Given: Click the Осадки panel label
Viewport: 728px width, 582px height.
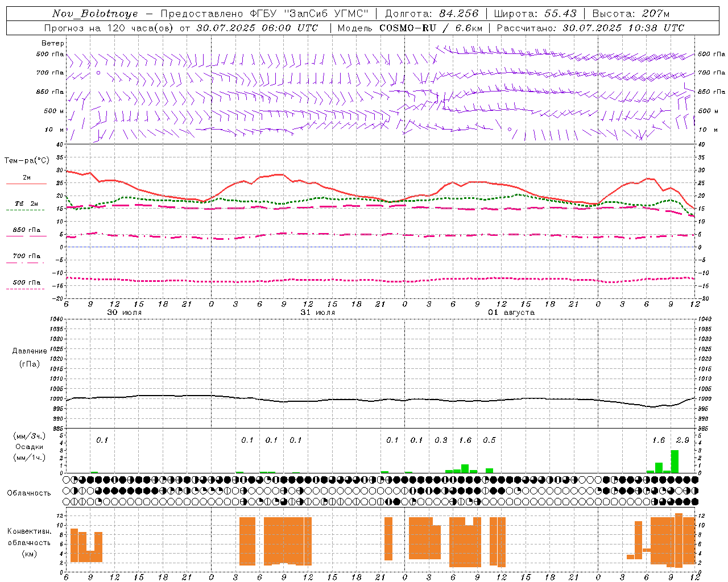Looking at the screenshot, I should [x=30, y=447].
